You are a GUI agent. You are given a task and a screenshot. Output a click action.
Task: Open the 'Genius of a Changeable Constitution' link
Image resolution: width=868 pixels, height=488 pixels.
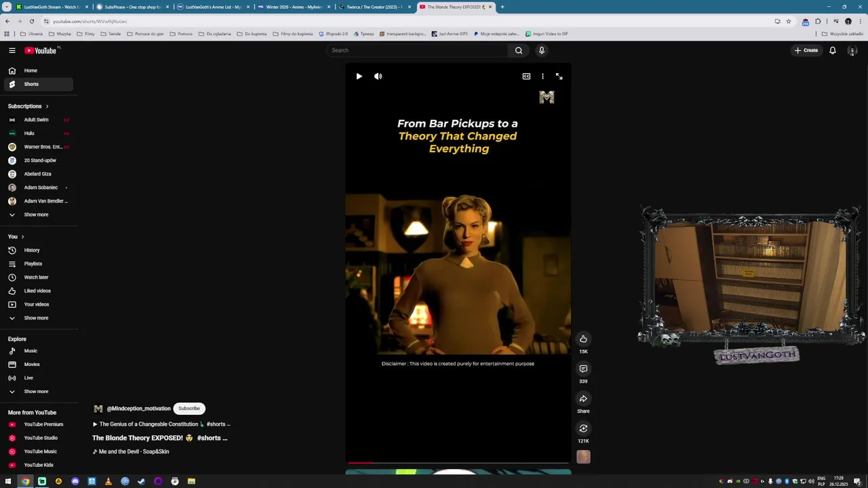[161, 424]
